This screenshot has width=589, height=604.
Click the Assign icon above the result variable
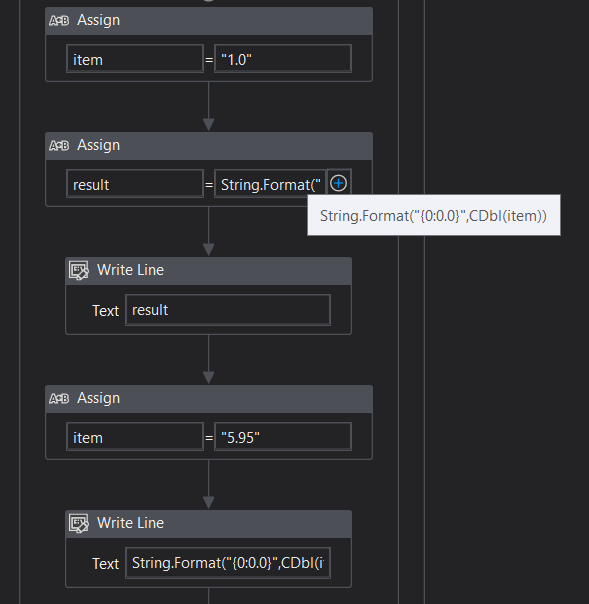point(59,146)
